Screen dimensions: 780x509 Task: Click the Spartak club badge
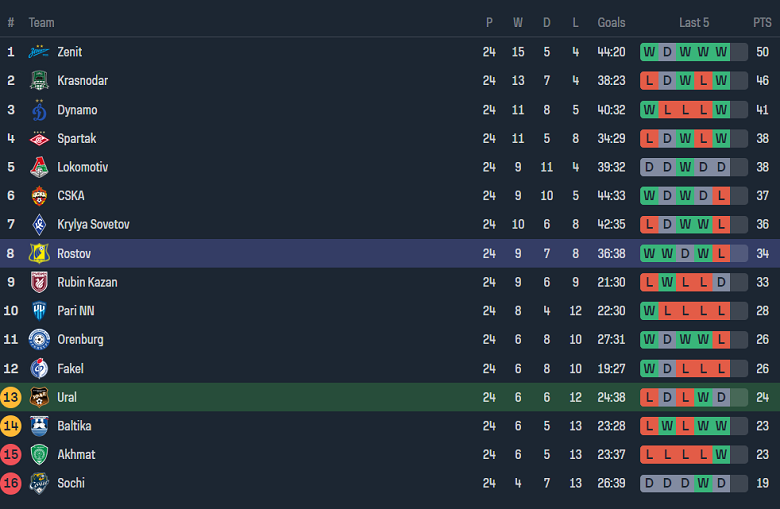[39, 139]
